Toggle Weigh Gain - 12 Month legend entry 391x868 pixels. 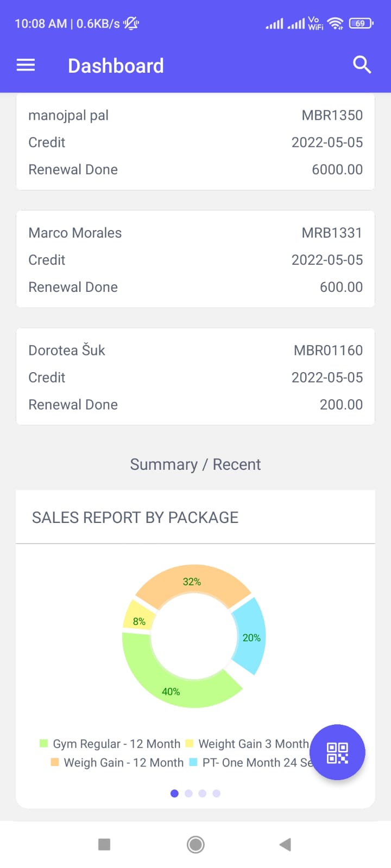coord(117,762)
